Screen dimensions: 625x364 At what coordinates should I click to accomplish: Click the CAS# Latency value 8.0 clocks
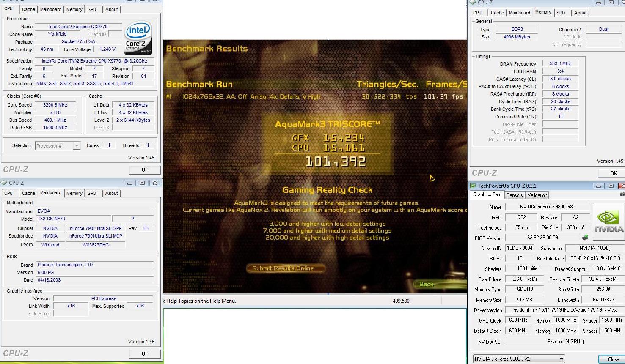(x=560, y=79)
